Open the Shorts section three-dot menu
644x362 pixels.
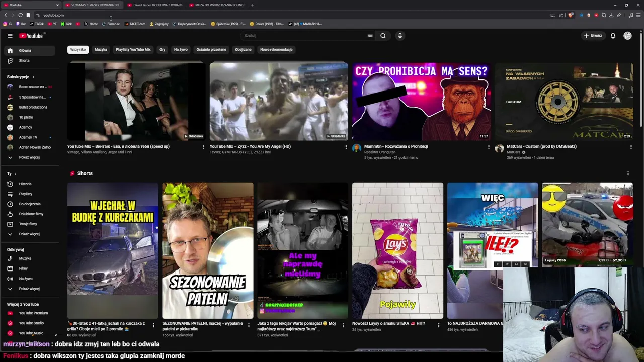628,173
